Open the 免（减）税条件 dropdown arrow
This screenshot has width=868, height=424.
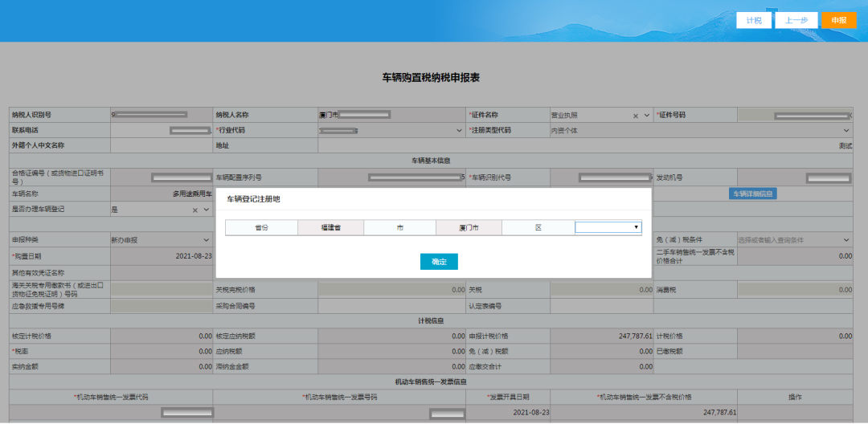(x=846, y=240)
